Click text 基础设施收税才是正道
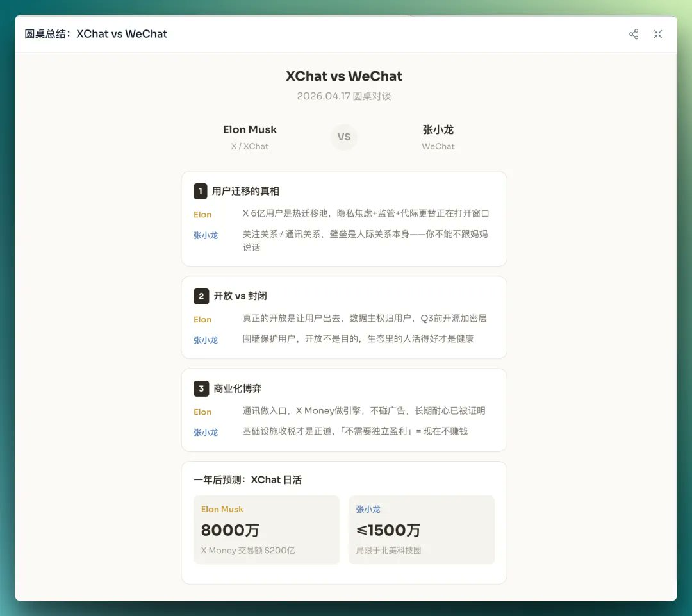This screenshot has height=616, width=692. [x=287, y=431]
